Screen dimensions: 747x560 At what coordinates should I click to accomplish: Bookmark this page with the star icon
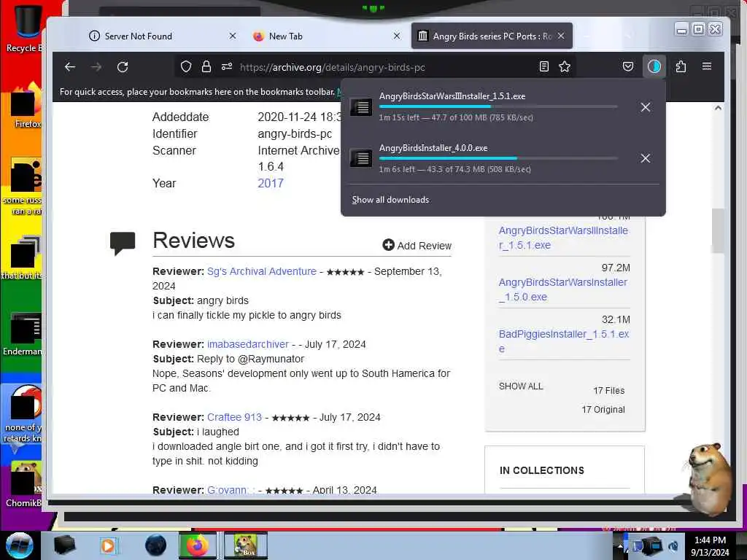565,66
